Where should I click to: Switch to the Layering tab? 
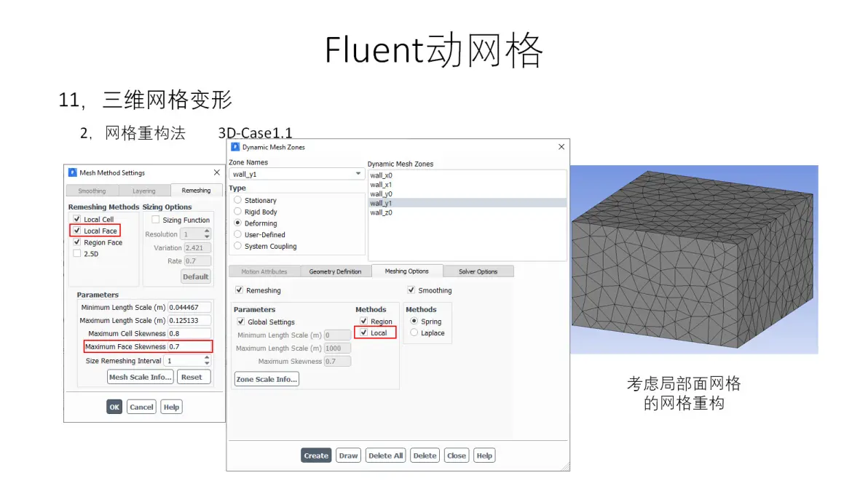[144, 191]
